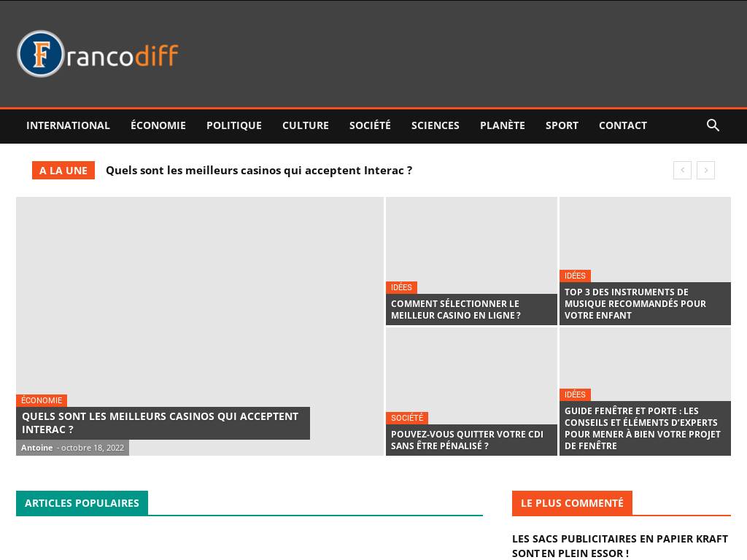Open ticker headline about Interac casinos
Screen dimensions: 747x560
point(259,171)
